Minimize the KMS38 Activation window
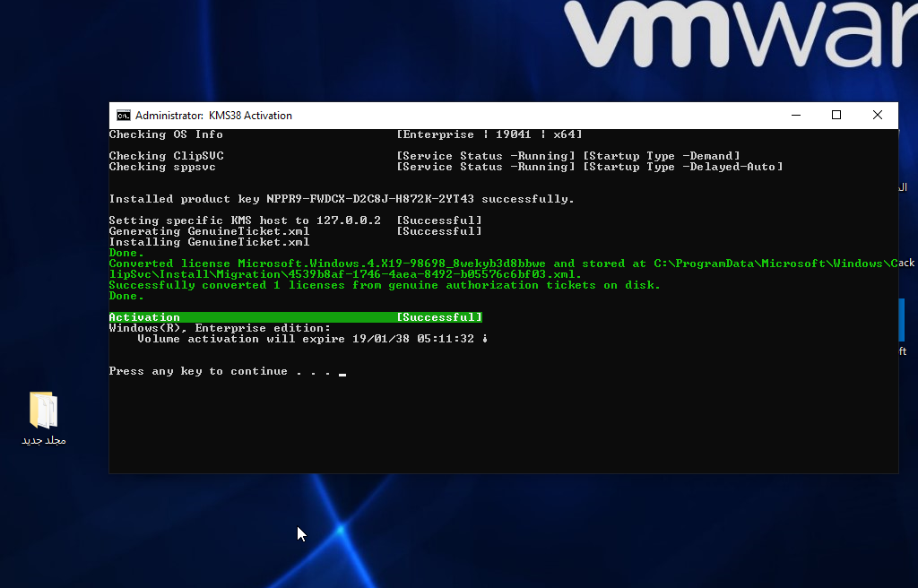This screenshot has width=918, height=588. 796,116
